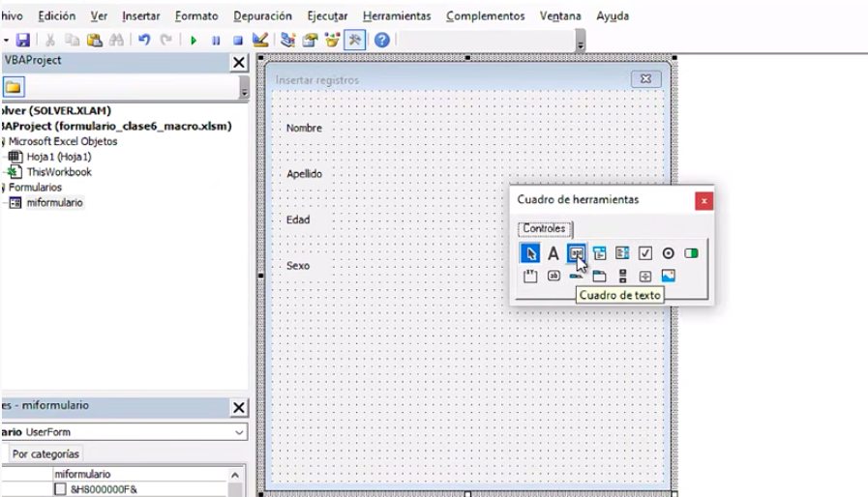Open the Insertar menu
Viewport: 868px width, 497px height.
point(141,16)
